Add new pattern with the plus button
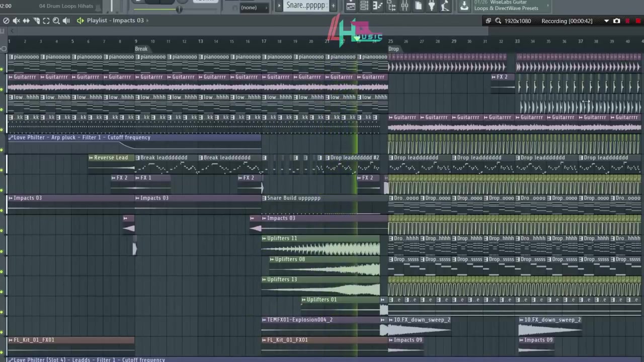The height and width of the screenshot is (362, 644). tap(333, 6)
